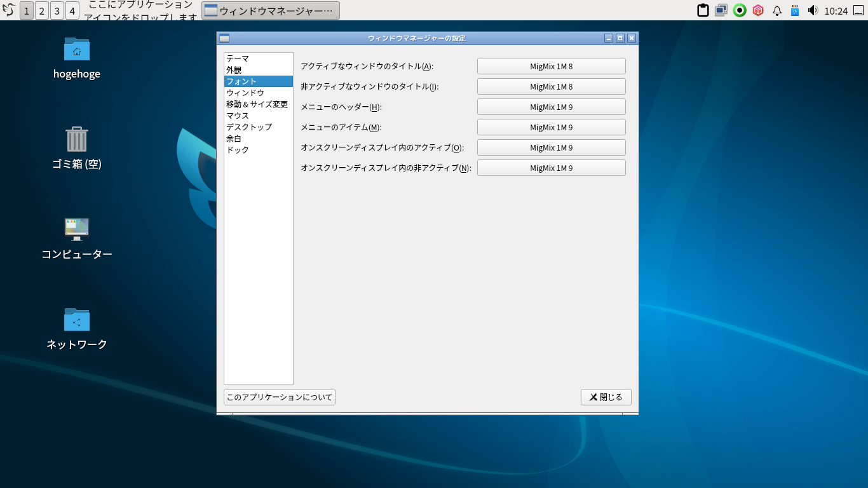Open the volume speaker control
This screenshot has height=488, width=868.
coord(813,10)
